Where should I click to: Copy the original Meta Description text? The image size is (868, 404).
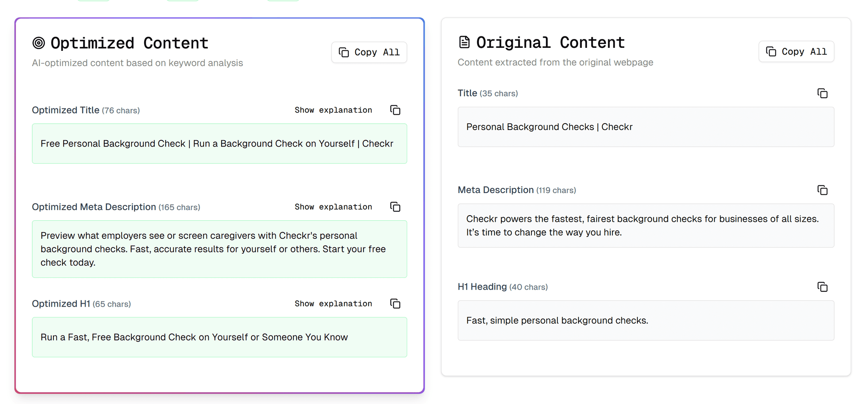pos(822,190)
